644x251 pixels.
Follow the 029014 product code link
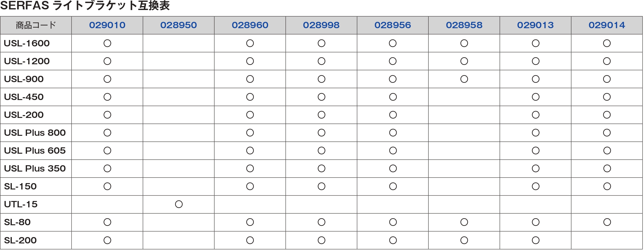[607, 25]
